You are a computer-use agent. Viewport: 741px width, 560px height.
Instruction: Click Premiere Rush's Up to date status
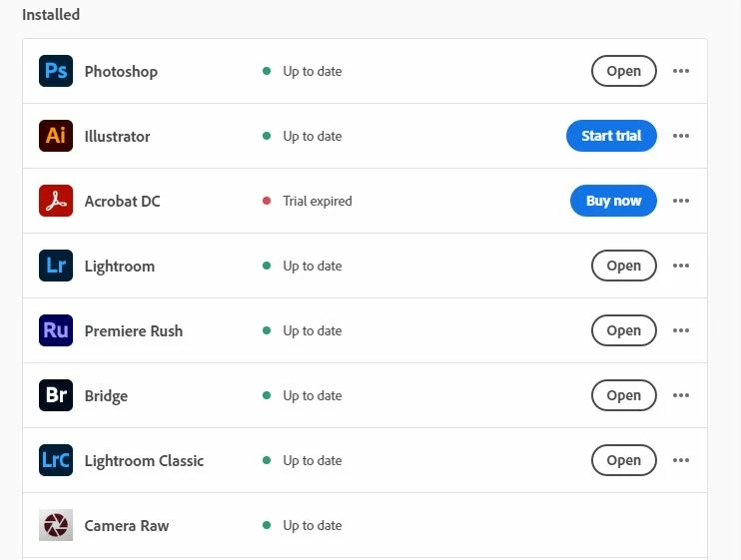point(313,331)
